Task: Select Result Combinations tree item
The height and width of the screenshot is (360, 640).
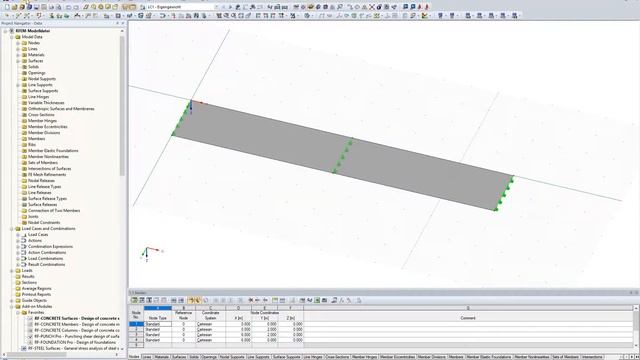Action: point(47,264)
